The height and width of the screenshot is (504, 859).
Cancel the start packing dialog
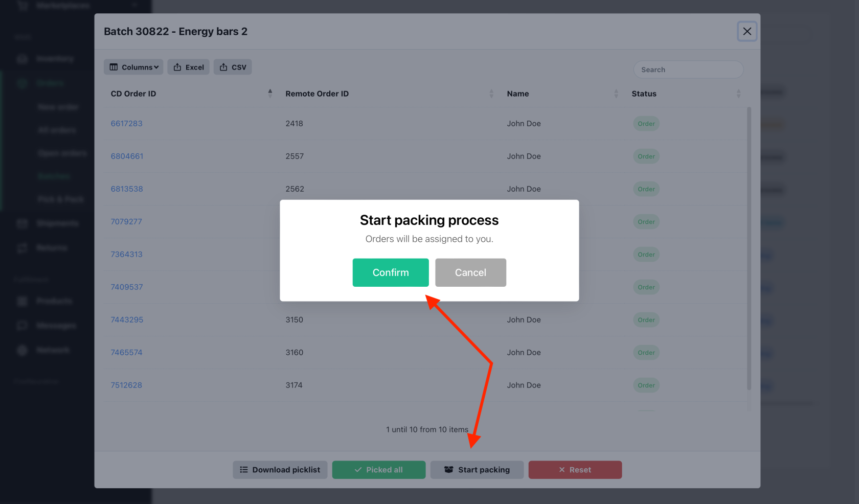470,272
